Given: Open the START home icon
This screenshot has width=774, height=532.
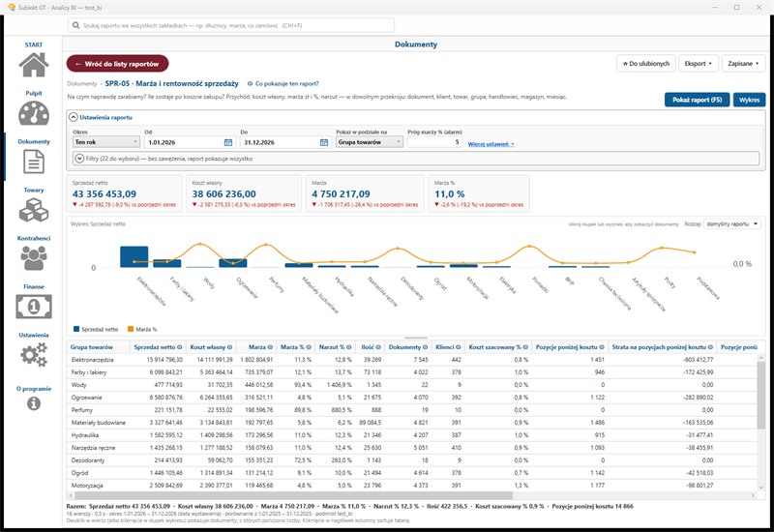Looking at the screenshot, I should point(34,65).
